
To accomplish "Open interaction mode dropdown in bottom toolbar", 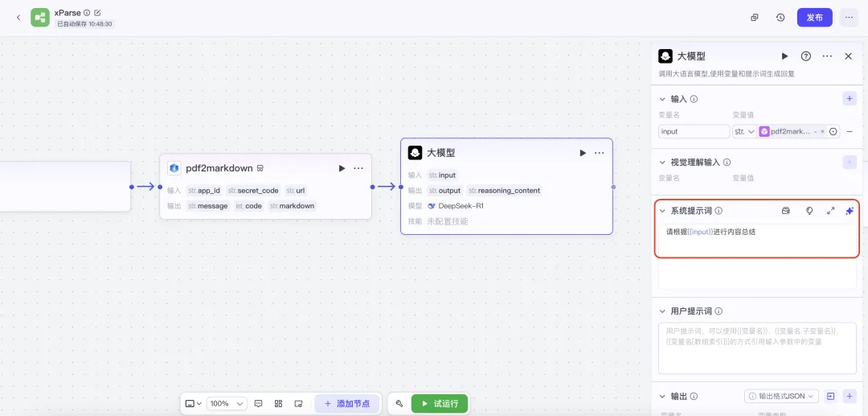I will pyautogui.click(x=193, y=404).
